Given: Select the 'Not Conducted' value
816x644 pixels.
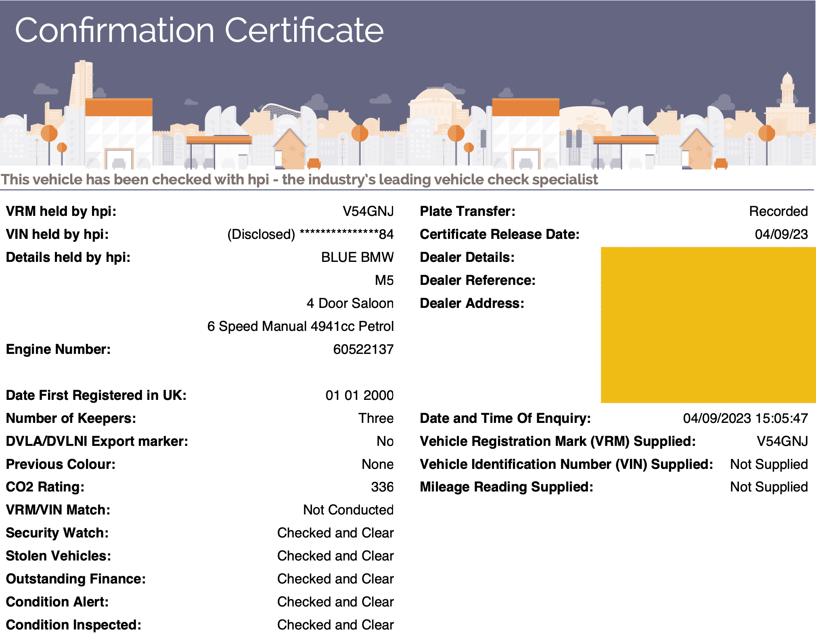Looking at the screenshot, I should click(348, 510).
